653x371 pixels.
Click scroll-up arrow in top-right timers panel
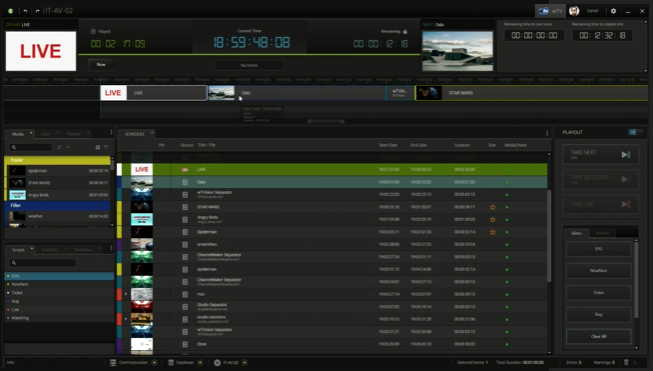646,23
